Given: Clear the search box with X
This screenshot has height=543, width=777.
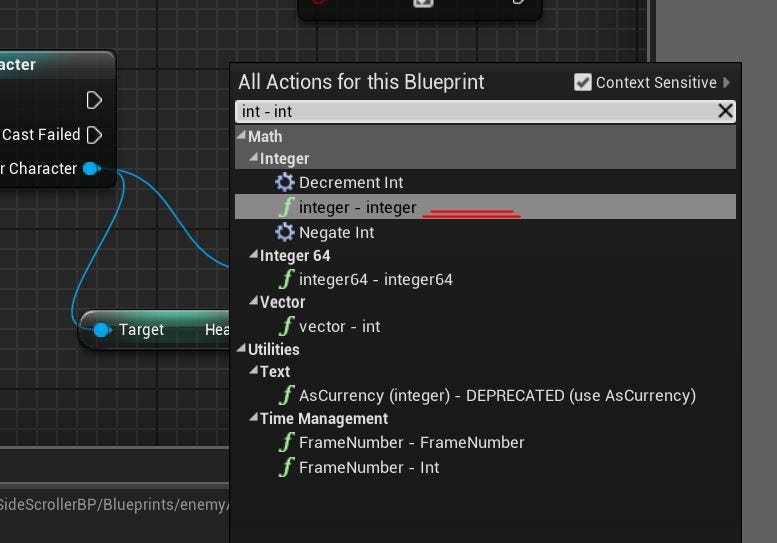Looking at the screenshot, I should click(725, 110).
